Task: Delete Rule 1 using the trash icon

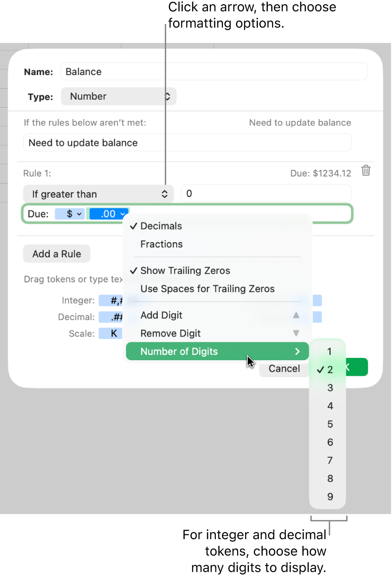Action: tap(366, 170)
